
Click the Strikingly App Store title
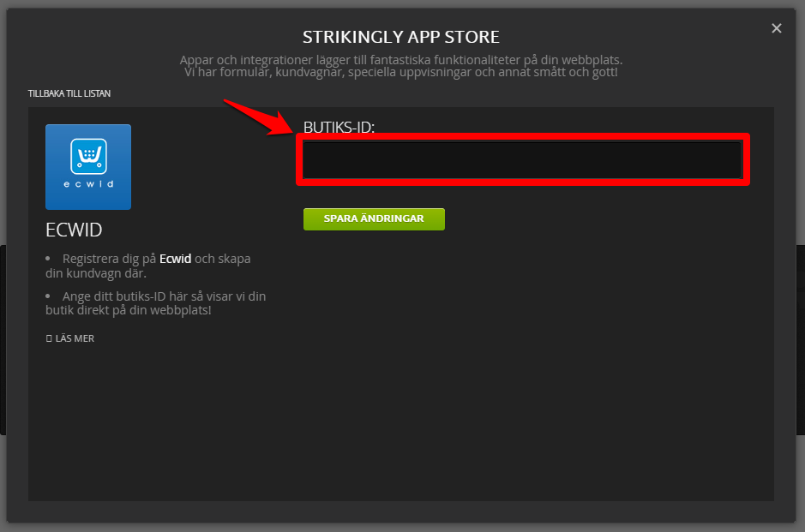pos(401,37)
